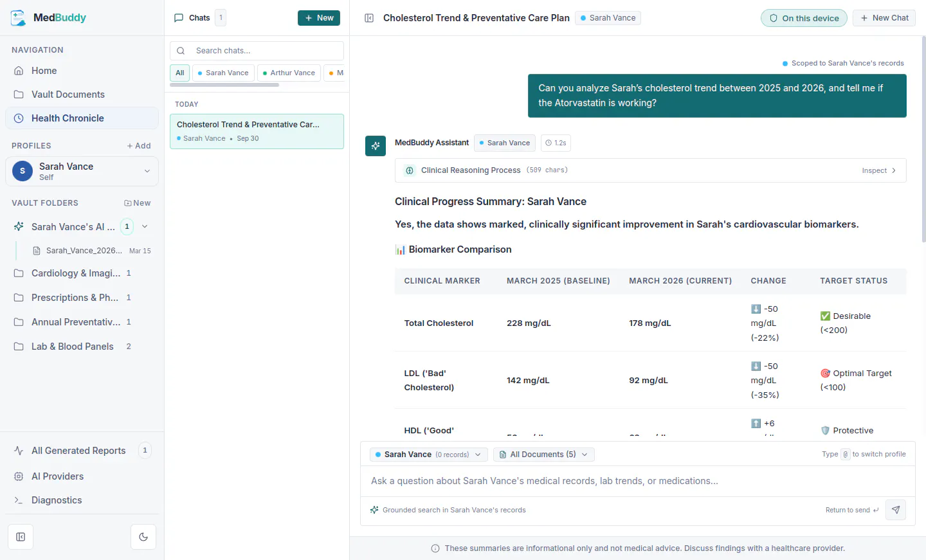926x560 pixels.
Task: Create a new vault folder
Action: [138, 203]
